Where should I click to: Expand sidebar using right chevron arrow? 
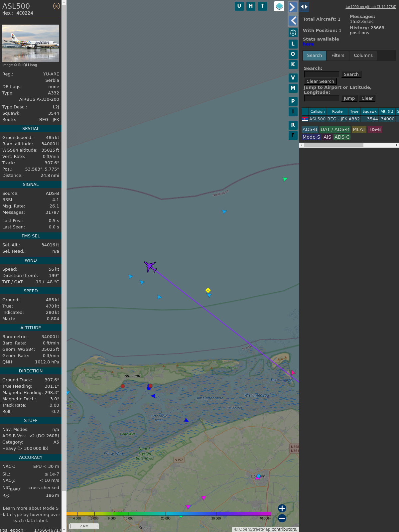point(293,7)
